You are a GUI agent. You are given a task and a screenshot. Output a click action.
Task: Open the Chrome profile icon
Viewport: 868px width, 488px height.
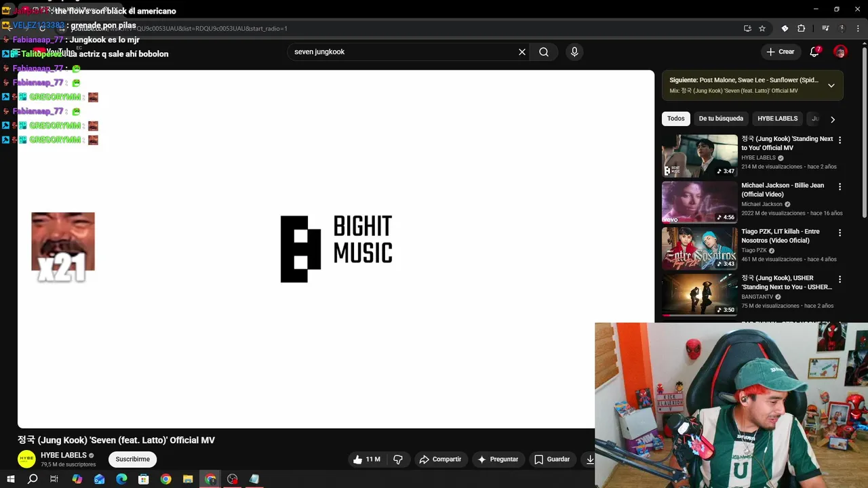click(842, 28)
